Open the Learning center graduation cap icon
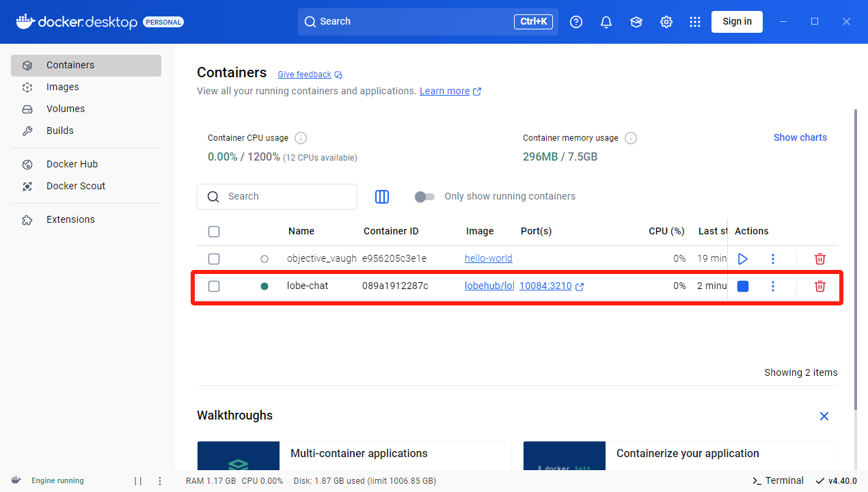Image resolution: width=868 pixels, height=492 pixels. [636, 22]
